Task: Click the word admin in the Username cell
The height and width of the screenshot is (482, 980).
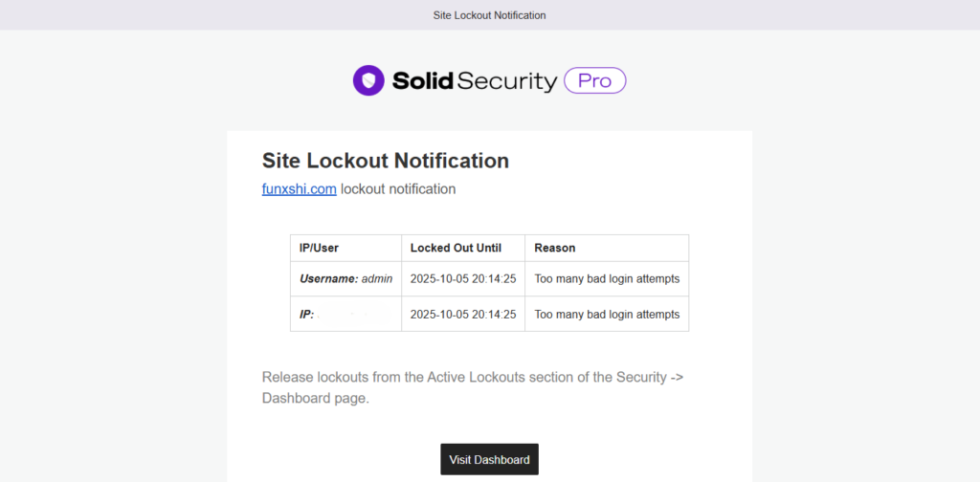Action: (x=377, y=279)
